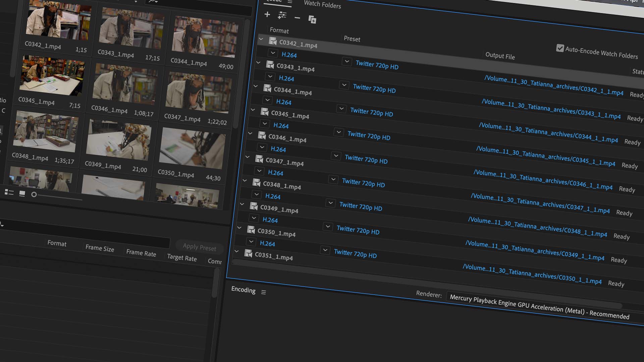644x362 pixels.
Task: Open preset dropdown for C0343_1.mp4 output
Action: pyautogui.click(x=344, y=85)
